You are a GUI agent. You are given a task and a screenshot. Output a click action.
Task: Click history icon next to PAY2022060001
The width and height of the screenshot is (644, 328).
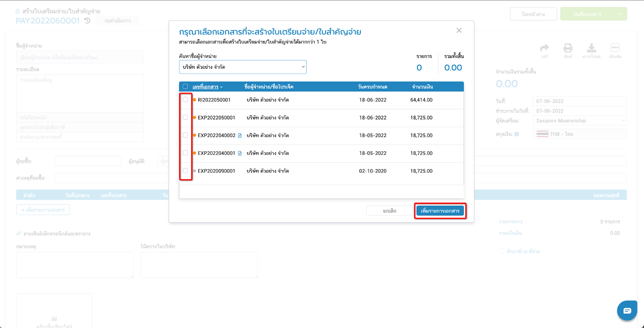[87, 20]
